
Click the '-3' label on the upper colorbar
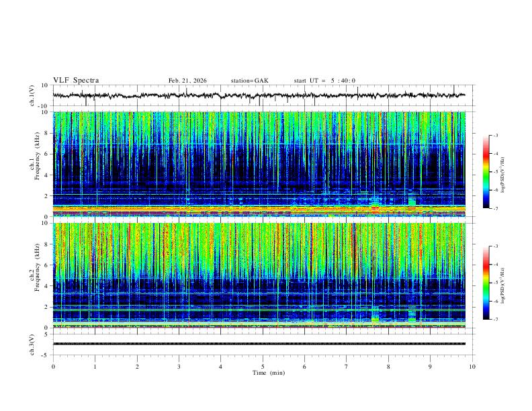[x=495, y=135]
